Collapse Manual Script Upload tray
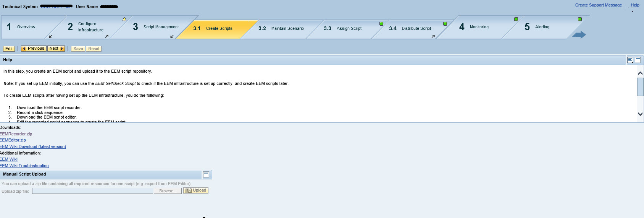The height and width of the screenshot is (218, 644). pos(206,174)
